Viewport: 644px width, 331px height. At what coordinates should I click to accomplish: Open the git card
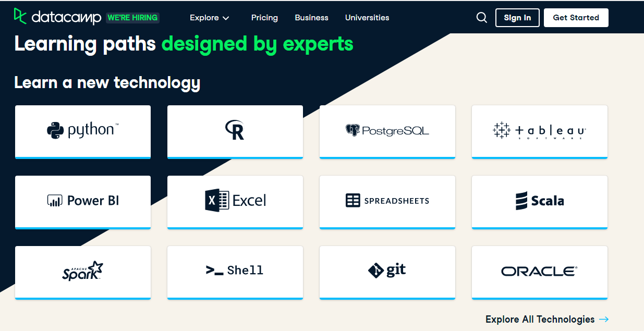387,273
